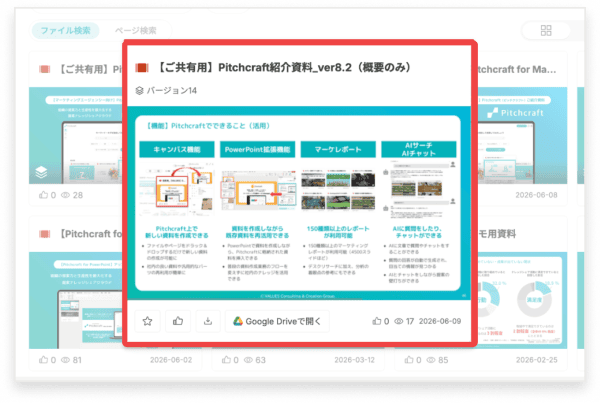Click the red file icon of [Pitchcraft fo card
Image resolution: width=600 pixels, height=403 pixels.
click(45, 234)
